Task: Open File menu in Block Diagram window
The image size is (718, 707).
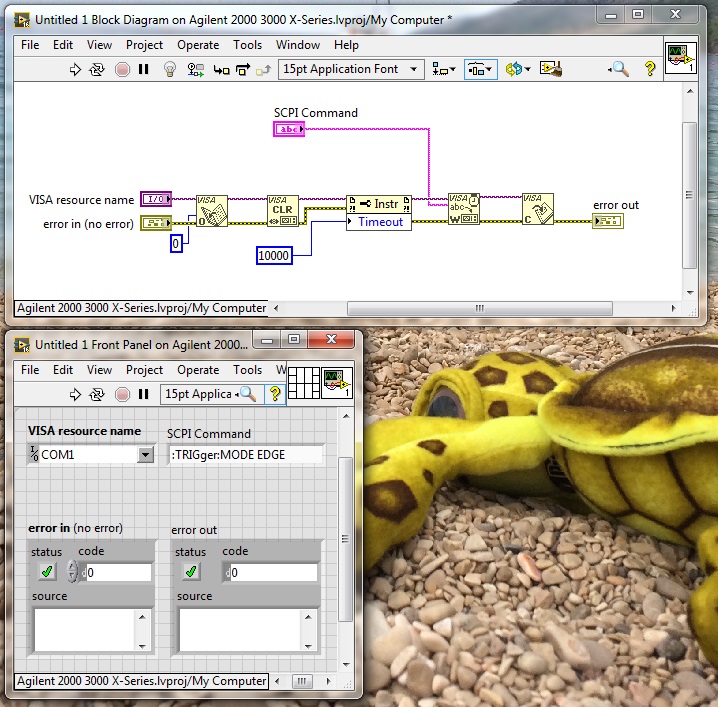Action: [x=30, y=45]
